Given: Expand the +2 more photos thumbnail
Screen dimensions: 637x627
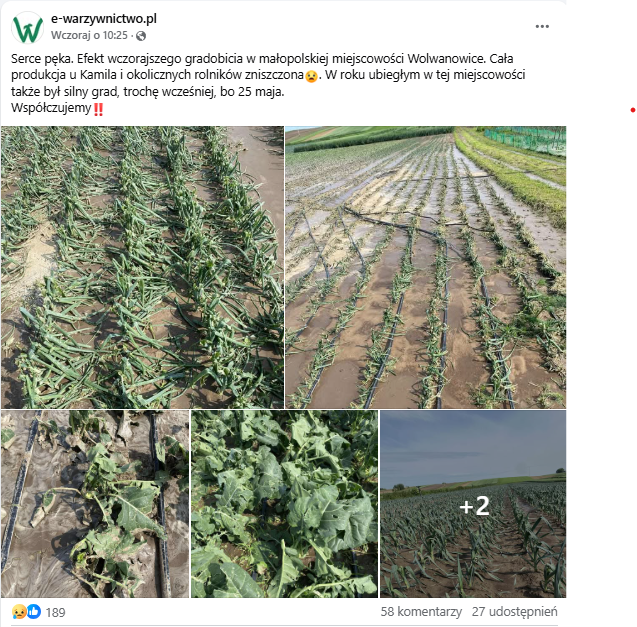Looking at the screenshot, I should click(x=473, y=503).
